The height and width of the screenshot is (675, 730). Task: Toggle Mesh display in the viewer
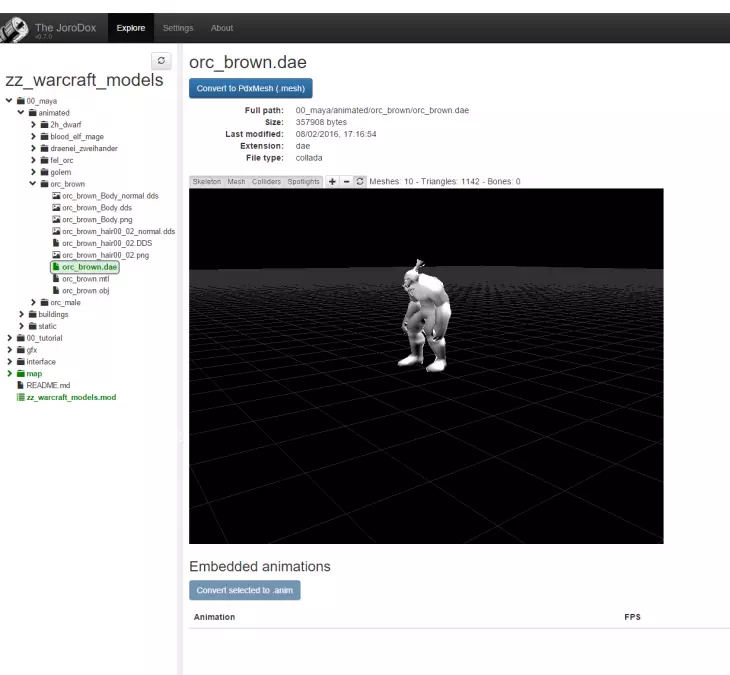pyautogui.click(x=237, y=182)
